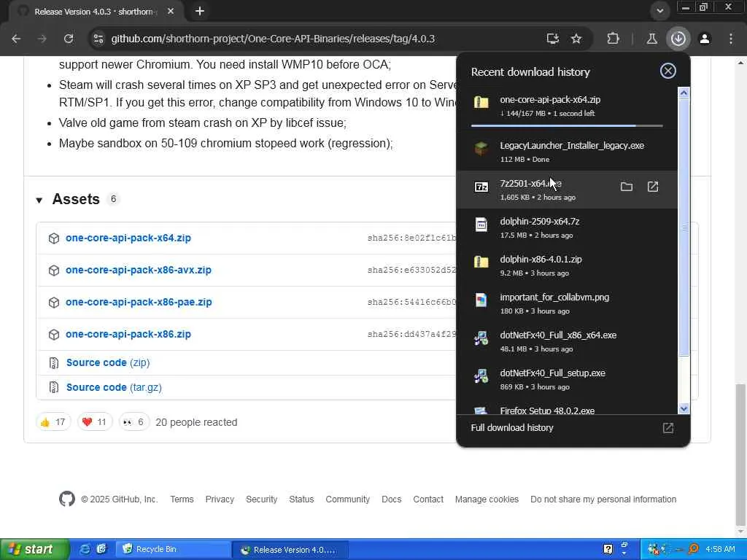Open Chrome Labs flask icon
Screen dimensions: 747x560
(651, 39)
